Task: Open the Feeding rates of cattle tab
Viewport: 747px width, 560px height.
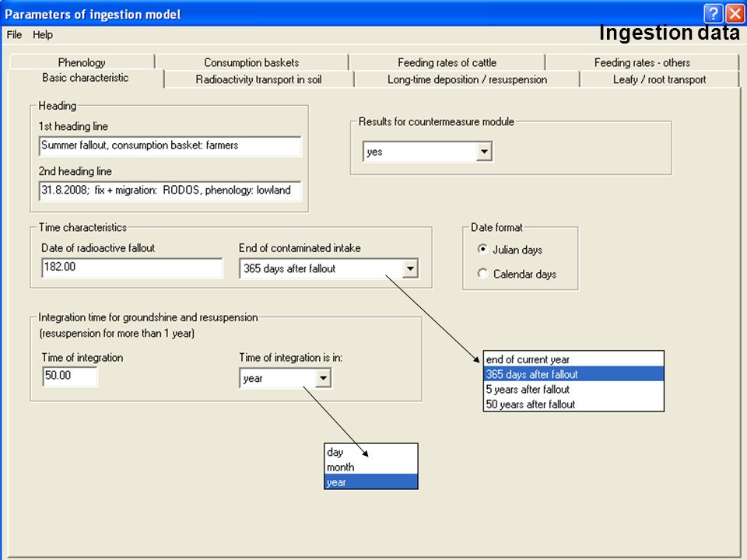Action: [447, 62]
